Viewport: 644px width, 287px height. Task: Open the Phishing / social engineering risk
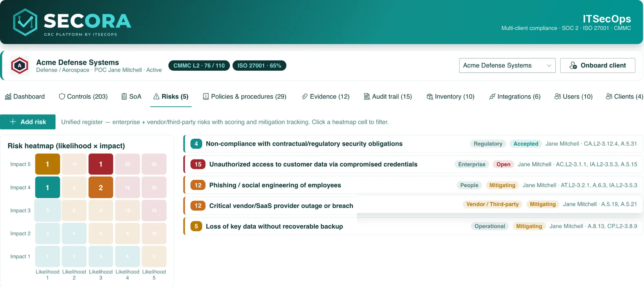413,185
